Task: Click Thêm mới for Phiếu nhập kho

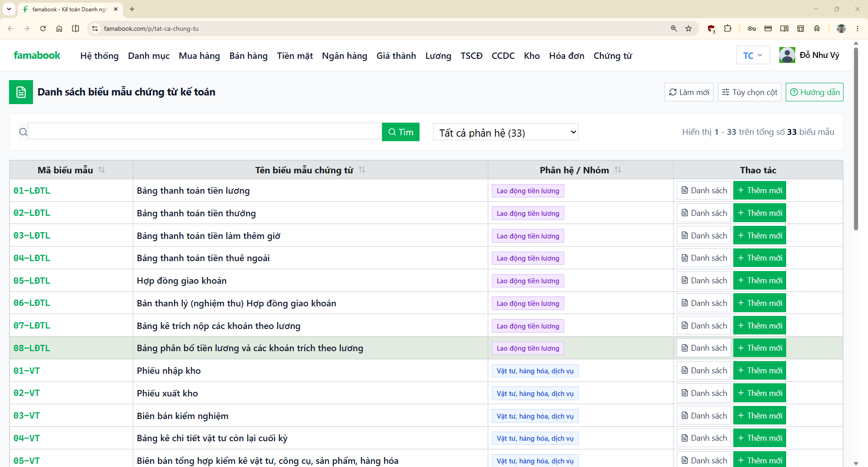Action: [759, 371]
